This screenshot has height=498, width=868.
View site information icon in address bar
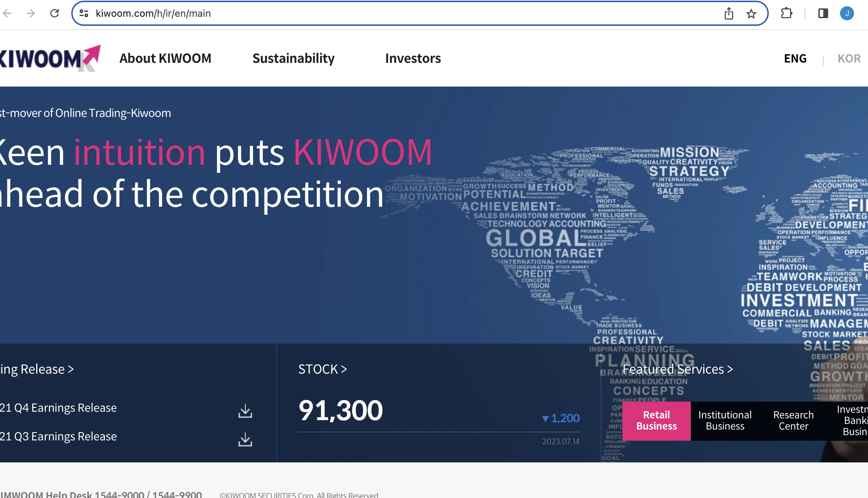(84, 13)
